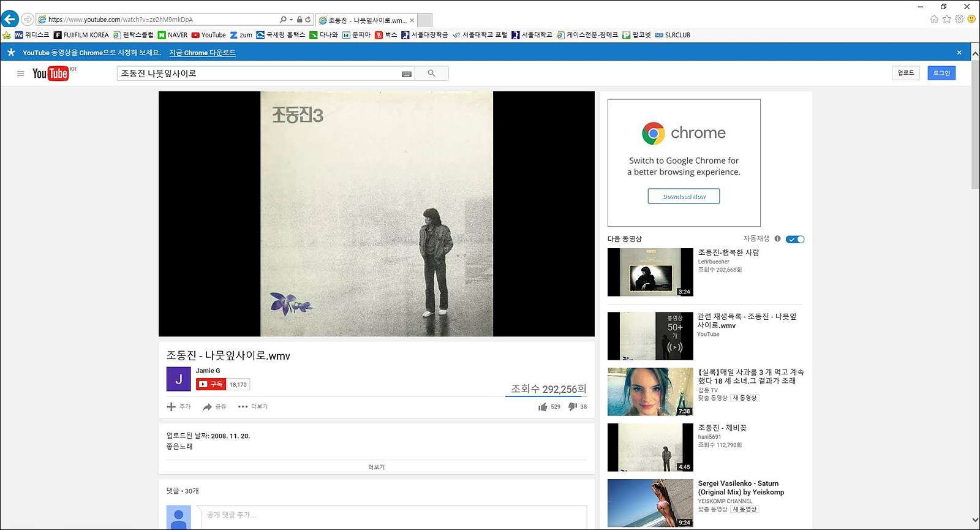
Task: Open the 펜탁스클럽 bookmark
Action: (133, 35)
